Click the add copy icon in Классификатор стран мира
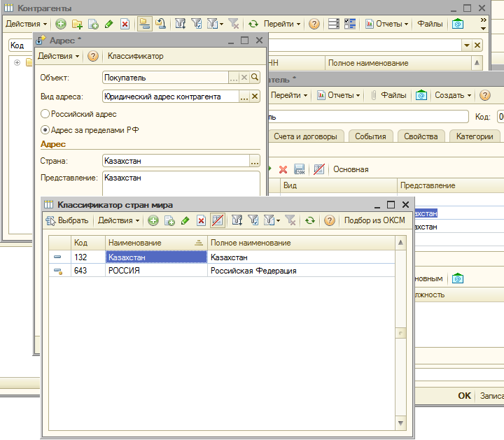504x440 pixels. point(169,220)
